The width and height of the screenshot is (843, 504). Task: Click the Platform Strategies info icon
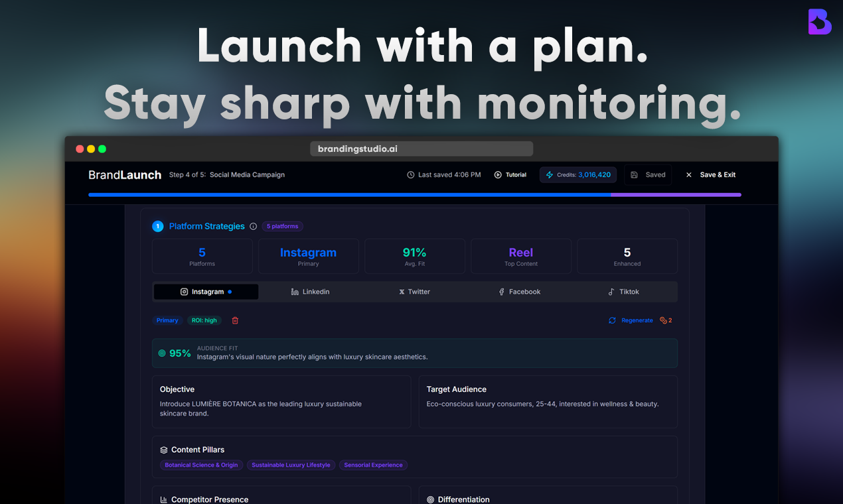coord(253,226)
